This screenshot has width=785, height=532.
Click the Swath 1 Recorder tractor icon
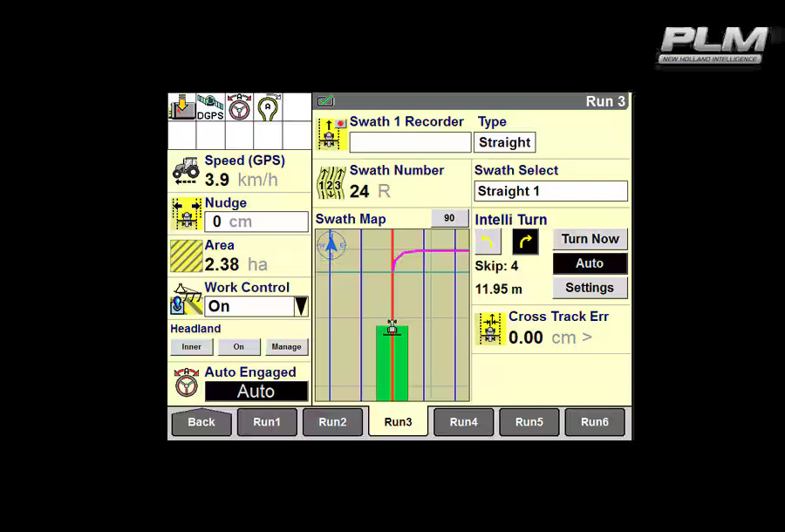pyautogui.click(x=332, y=135)
